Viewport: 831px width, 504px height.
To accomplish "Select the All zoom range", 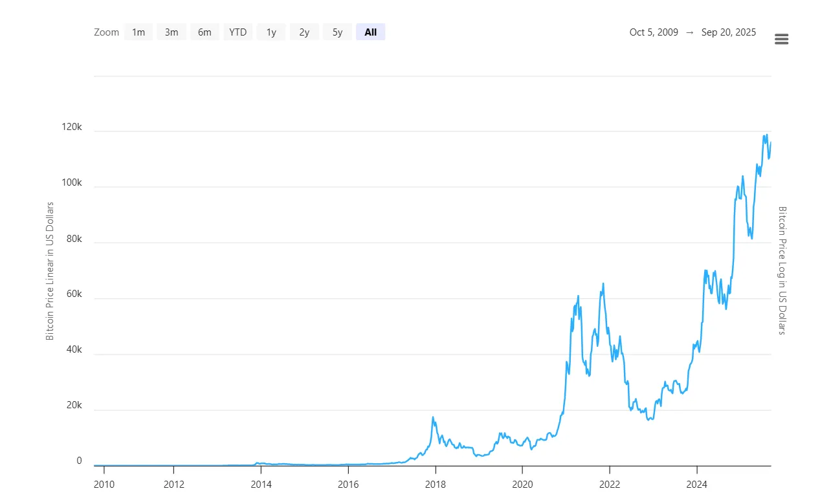I will pyautogui.click(x=370, y=32).
